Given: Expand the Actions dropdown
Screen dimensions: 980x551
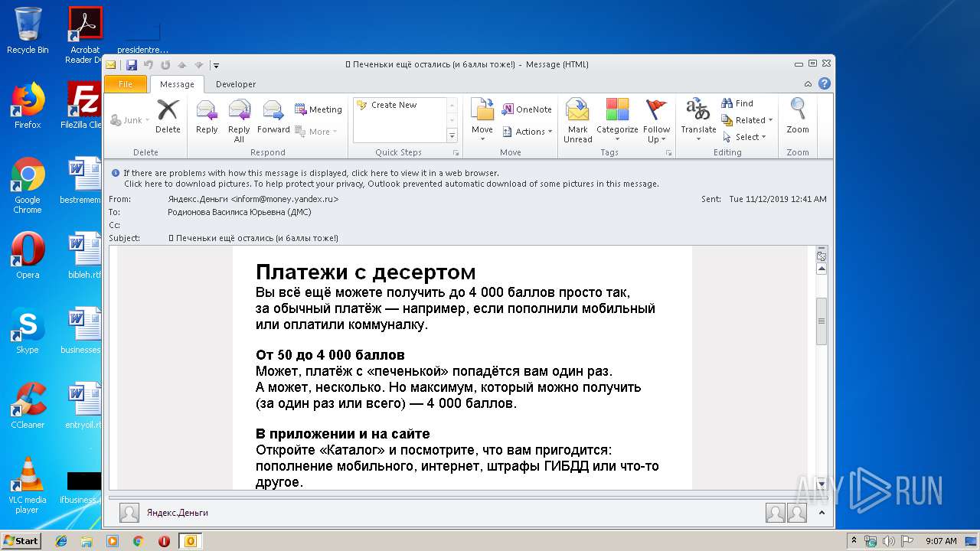Looking at the screenshot, I should point(527,132).
